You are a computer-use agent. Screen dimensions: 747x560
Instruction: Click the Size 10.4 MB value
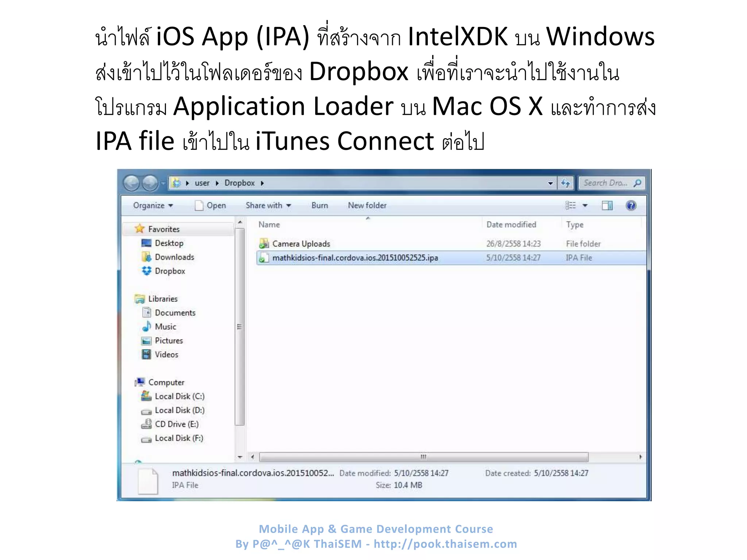pyautogui.click(x=408, y=485)
